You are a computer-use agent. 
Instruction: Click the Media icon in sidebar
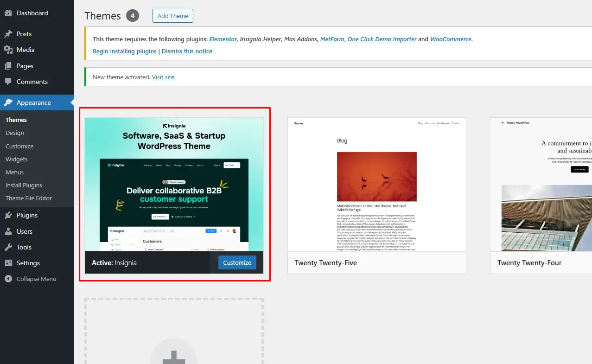8,50
